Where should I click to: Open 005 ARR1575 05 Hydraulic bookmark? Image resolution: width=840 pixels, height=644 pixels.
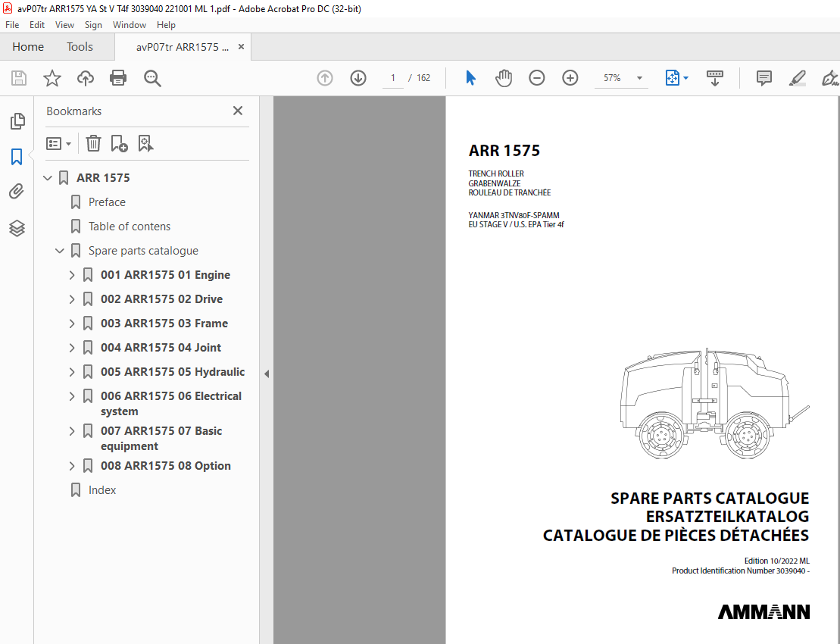click(x=173, y=372)
